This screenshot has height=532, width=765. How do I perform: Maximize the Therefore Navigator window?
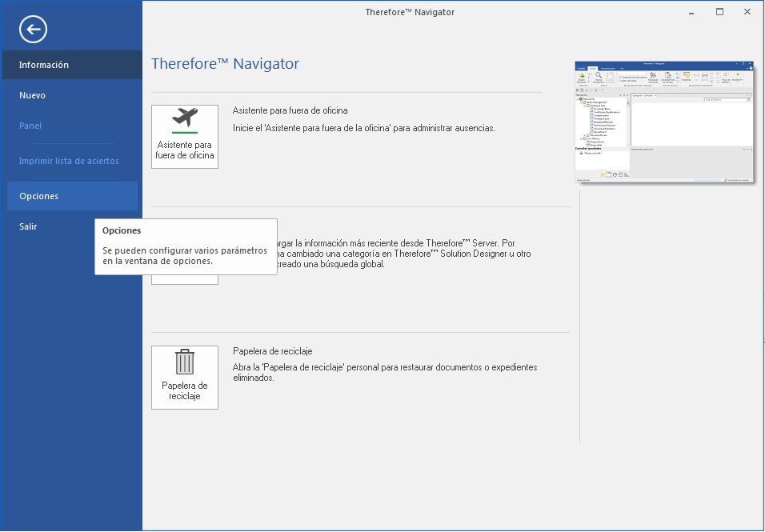click(x=719, y=12)
